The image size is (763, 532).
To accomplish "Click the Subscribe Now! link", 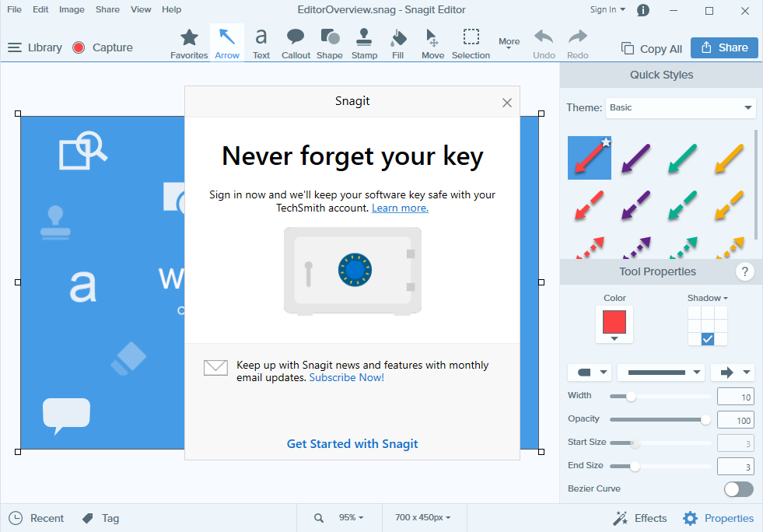I will 346,378.
